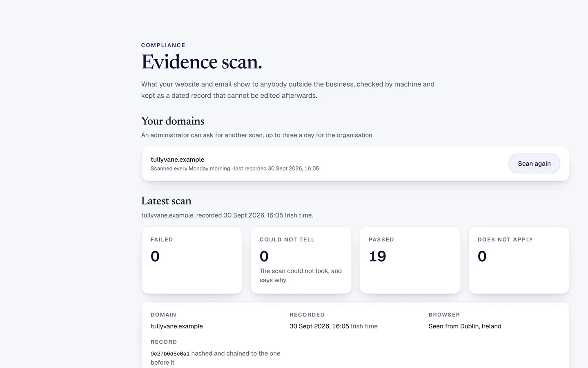Click the Latest scan recorded subtitle line
Viewport: 588px width, 368px height.
(227, 215)
